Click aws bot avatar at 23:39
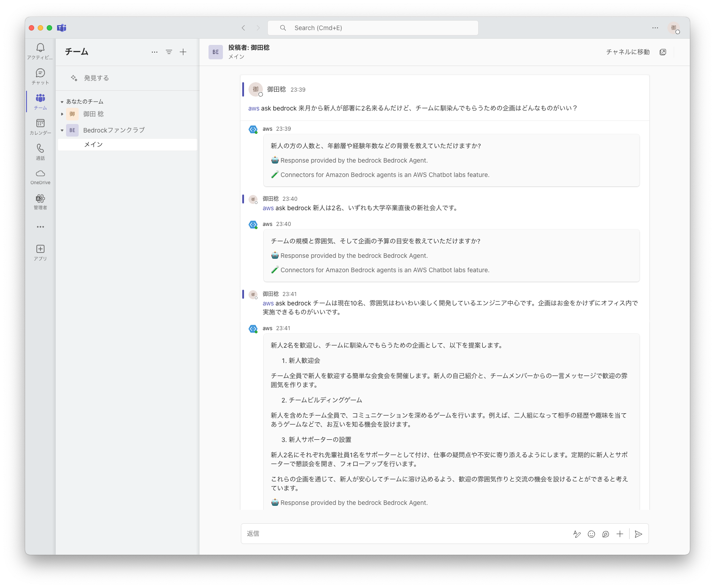Screen dimensions: 715x588 click(x=253, y=129)
